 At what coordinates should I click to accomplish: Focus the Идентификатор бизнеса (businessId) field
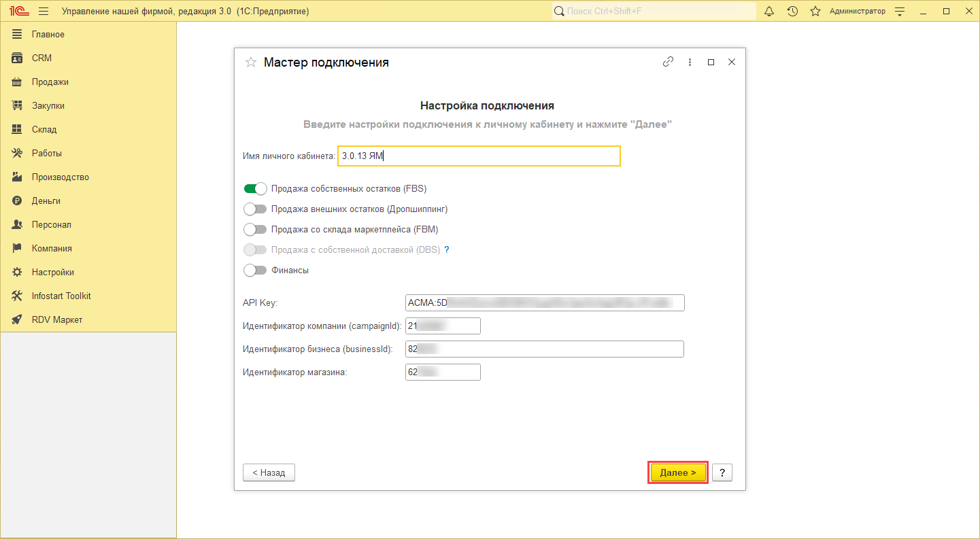click(x=545, y=349)
